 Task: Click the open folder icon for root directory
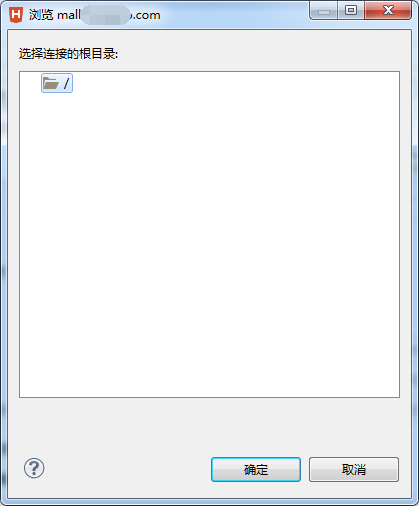tap(51, 83)
